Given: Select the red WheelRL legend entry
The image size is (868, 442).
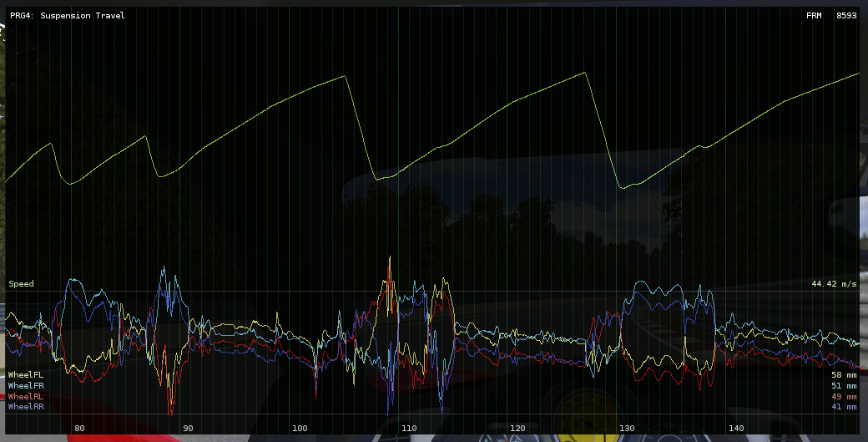Looking at the screenshot, I should tap(25, 396).
